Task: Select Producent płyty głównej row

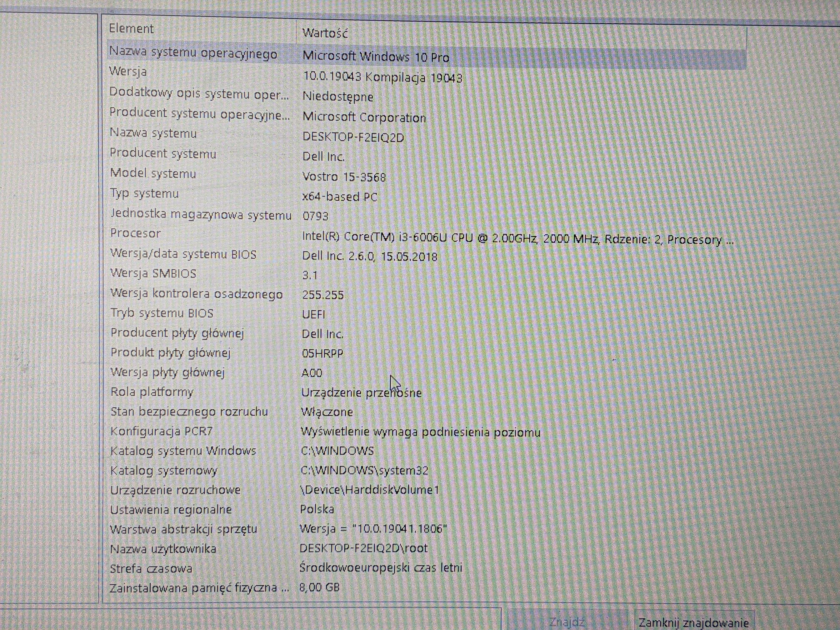Action: coord(177,333)
